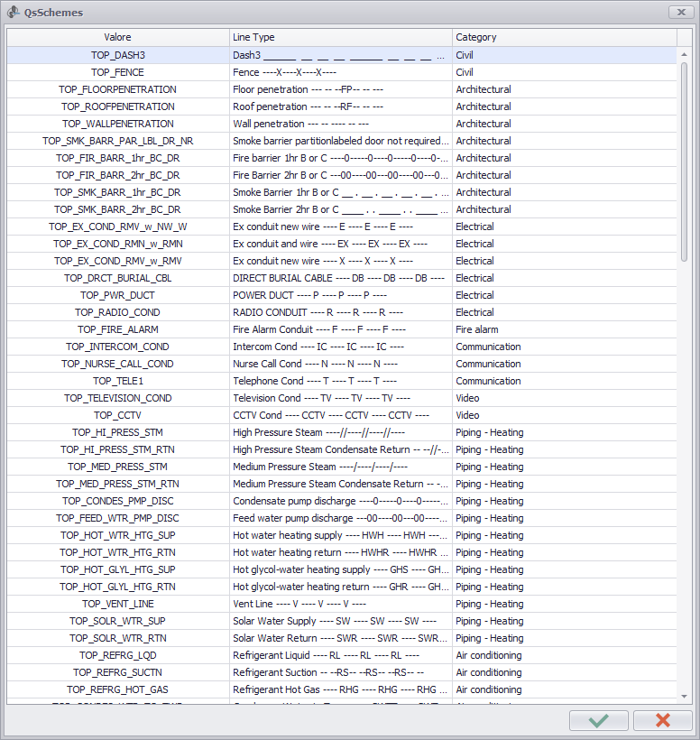This screenshot has width=700, height=740.
Task: Select the TOP_FENCE row
Action: click(117, 72)
